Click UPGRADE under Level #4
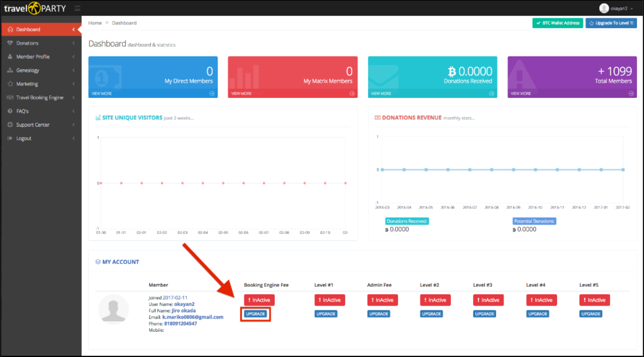The width and height of the screenshot is (644, 357). [538, 314]
